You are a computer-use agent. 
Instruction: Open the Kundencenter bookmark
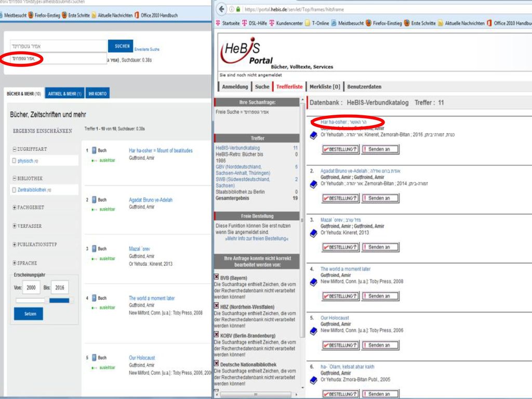tap(286, 23)
